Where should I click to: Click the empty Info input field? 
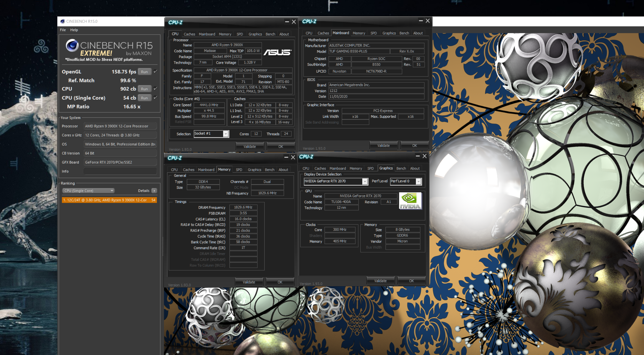(120, 171)
